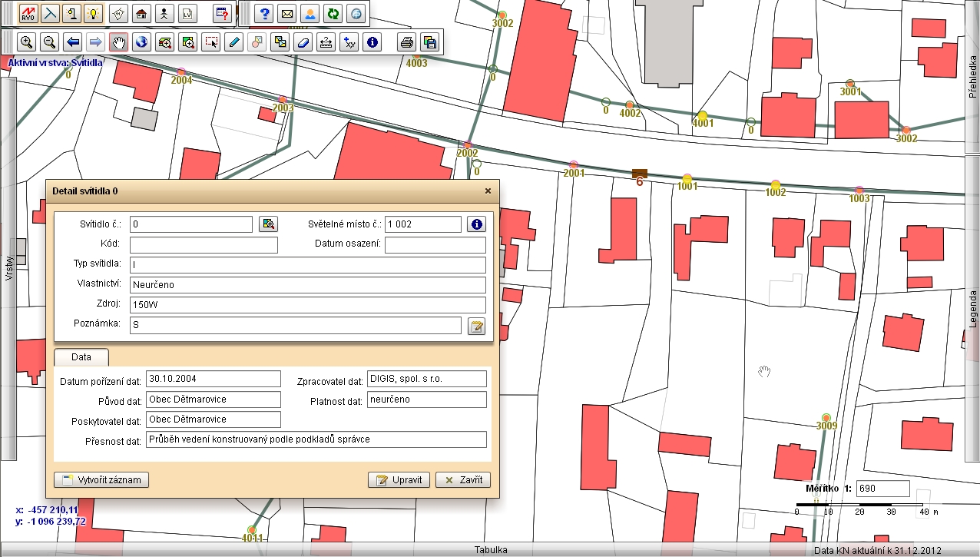Open the LV document icon
980x557 pixels.
[187, 13]
